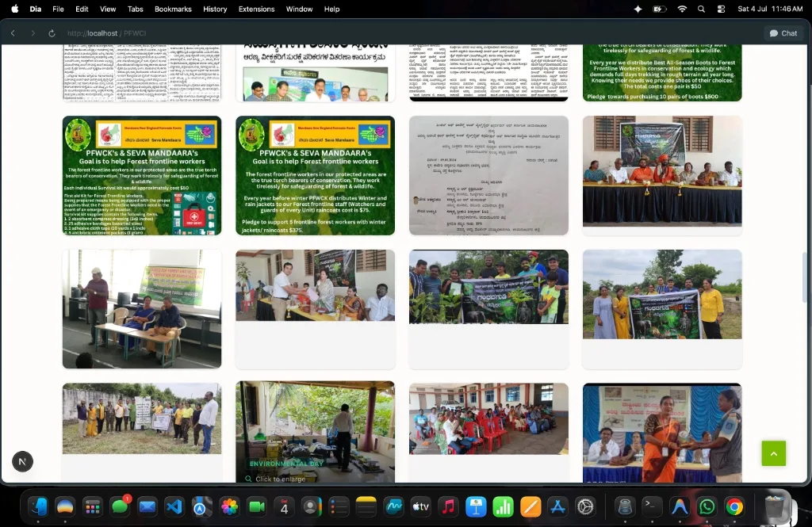The height and width of the screenshot is (527, 812).
Task: Open the first-aid survival kit poster thumbnail
Action: tap(142, 175)
